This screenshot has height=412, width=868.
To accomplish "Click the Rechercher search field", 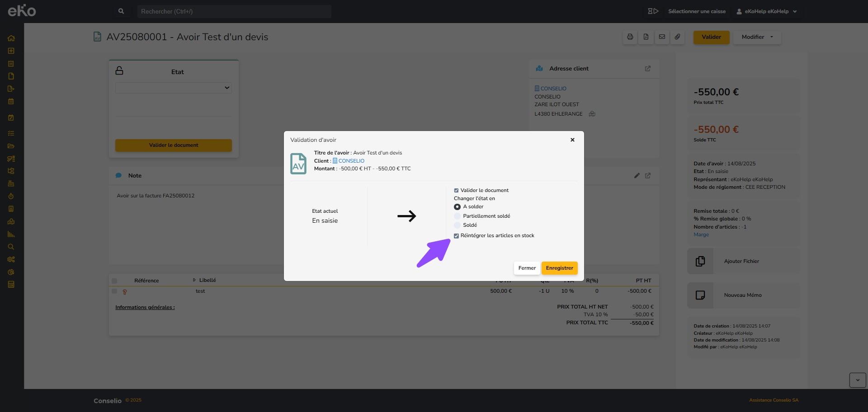I will coord(234,11).
